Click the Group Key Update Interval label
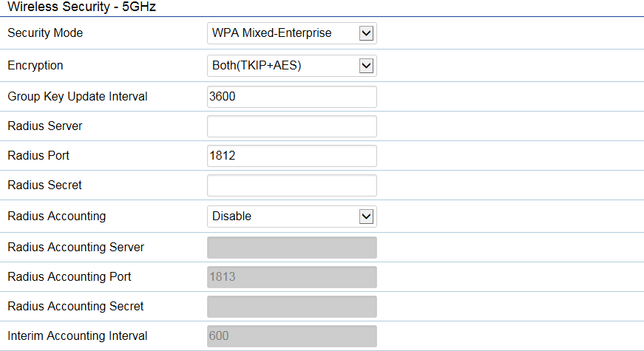Screen dimensions: 644x351 click(x=78, y=97)
